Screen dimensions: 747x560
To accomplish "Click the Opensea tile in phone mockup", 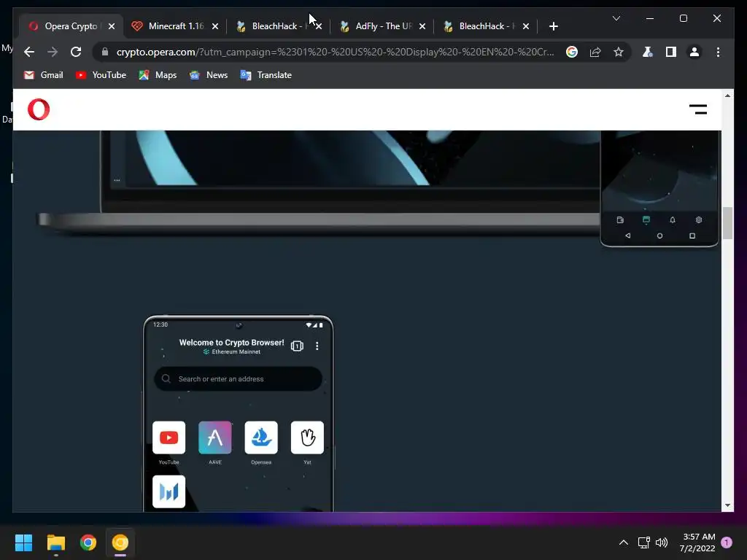I will [261, 437].
